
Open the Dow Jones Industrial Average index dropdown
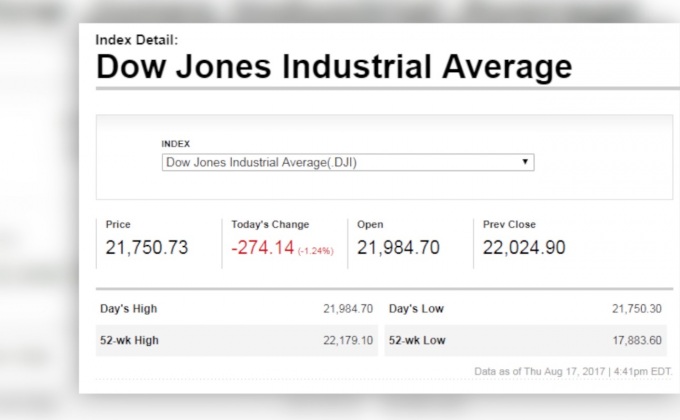point(347,162)
